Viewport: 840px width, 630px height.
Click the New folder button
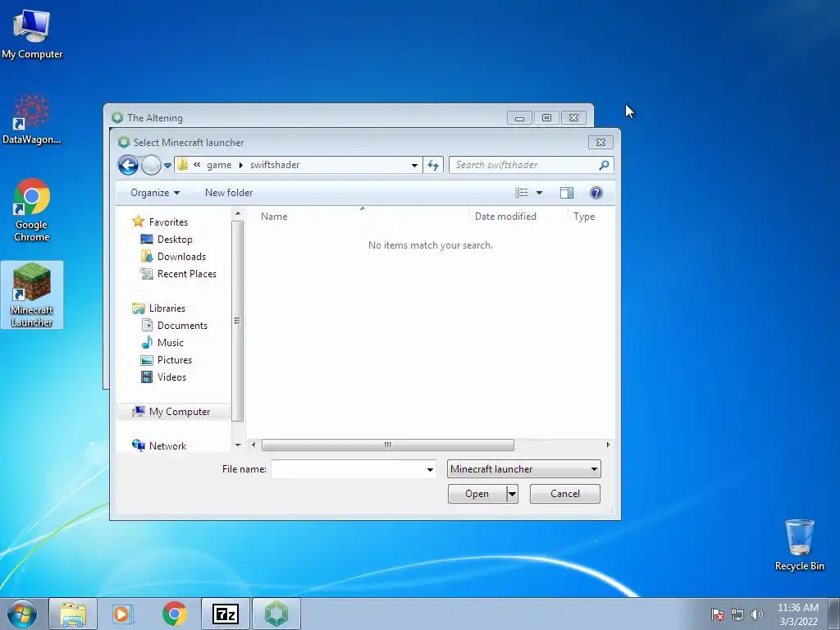tap(229, 193)
